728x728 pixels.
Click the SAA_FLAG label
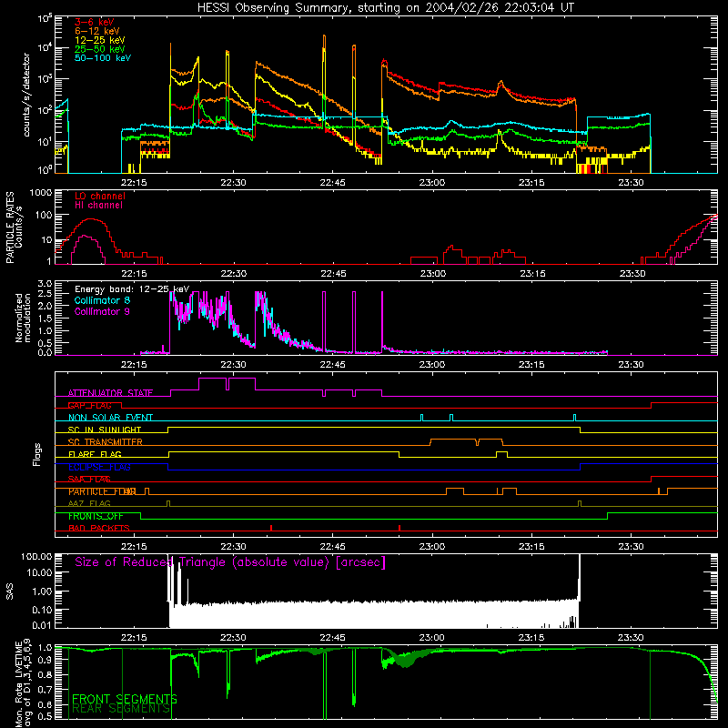(89, 480)
